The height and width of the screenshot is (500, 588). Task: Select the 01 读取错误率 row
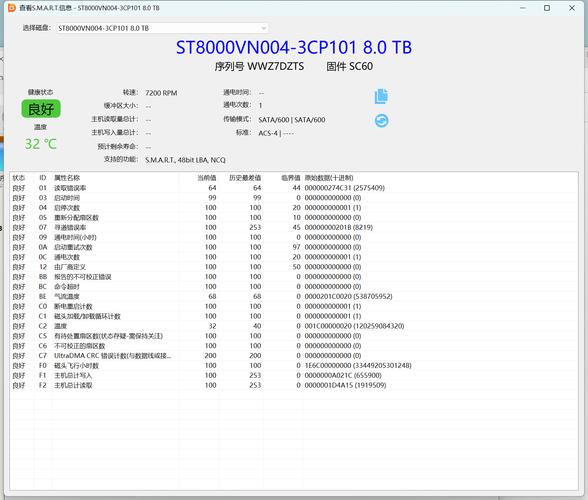(x=294, y=188)
